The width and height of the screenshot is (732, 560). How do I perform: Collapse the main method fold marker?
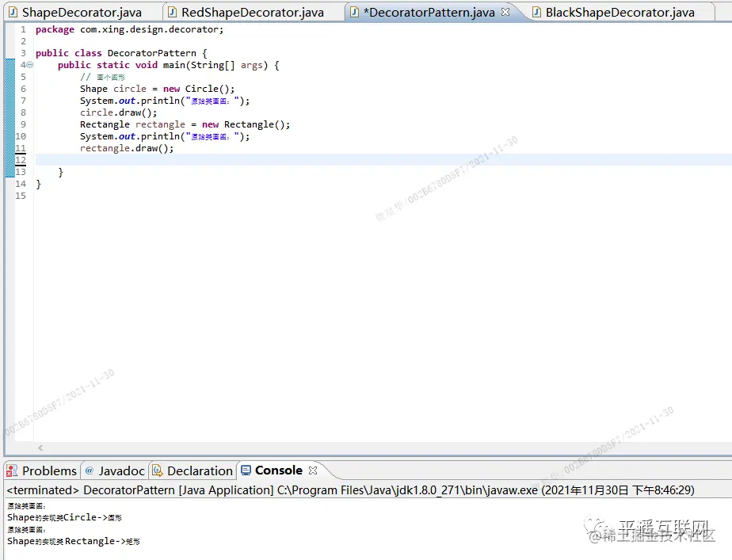tap(30, 65)
